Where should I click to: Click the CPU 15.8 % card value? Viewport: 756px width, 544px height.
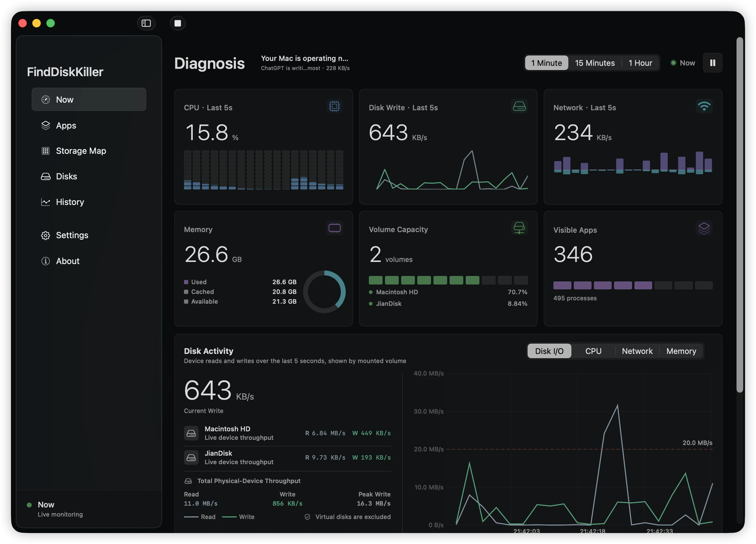pyautogui.click(x=211, y=133)
